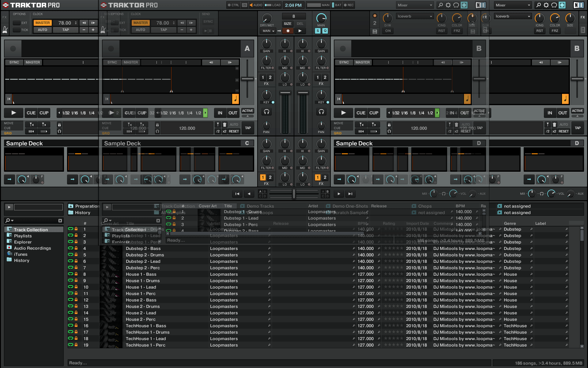Click the loop recorder record button
The height and width of the screenshot is (368, 588).
(x=288, y=31)
